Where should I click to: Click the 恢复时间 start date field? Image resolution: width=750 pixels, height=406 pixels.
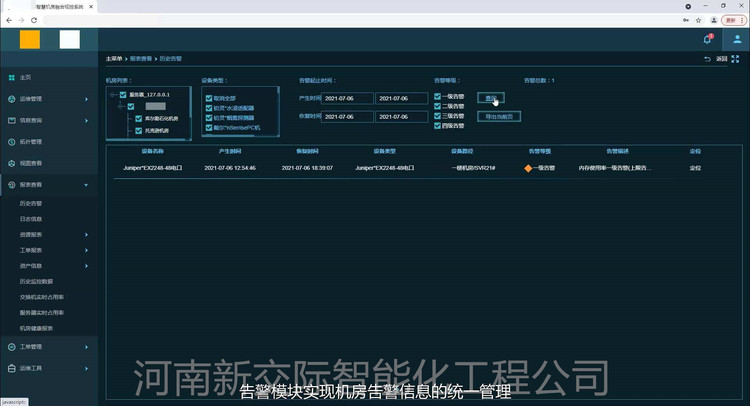[347, 117]
